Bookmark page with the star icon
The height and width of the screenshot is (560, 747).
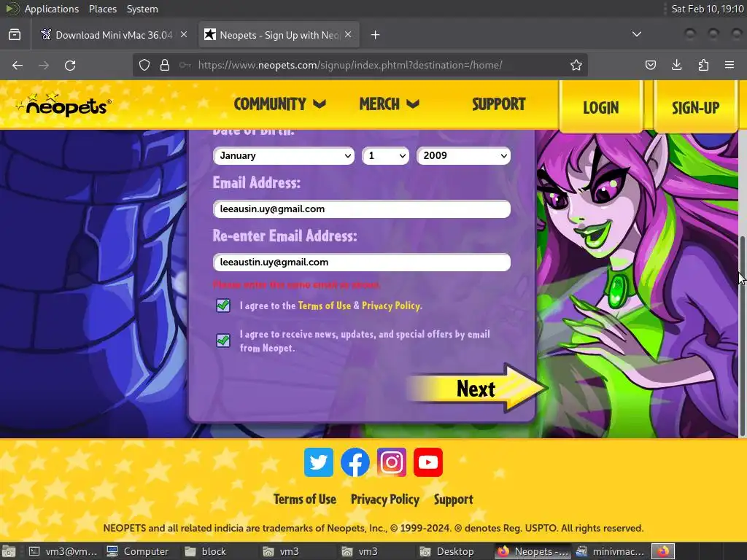(576, 65)
